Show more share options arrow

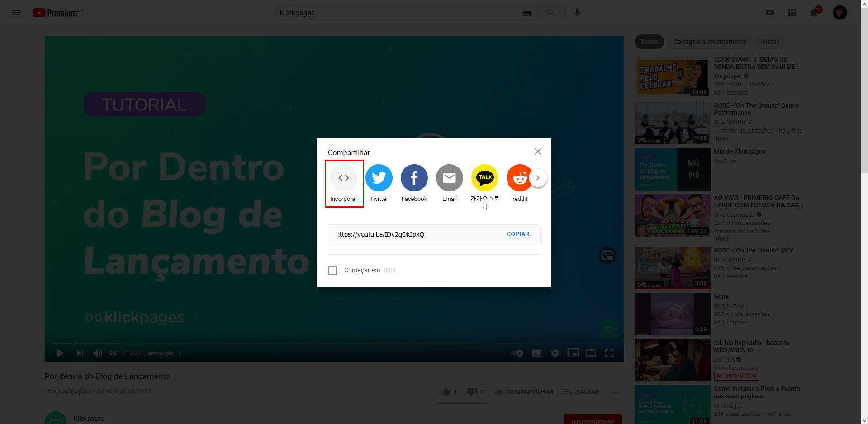click(538, 178)
